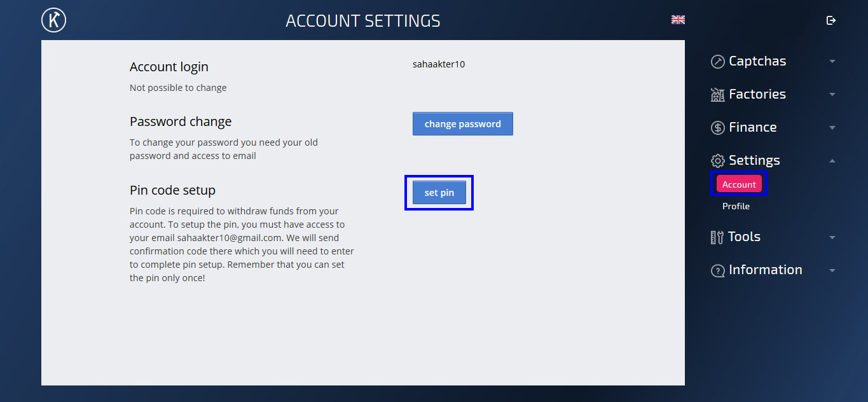The height and width of the screenshot is (402, 868).
Task: Expand the Finance menu arrow
Action: pyautogui.click(x=832, y=128)
